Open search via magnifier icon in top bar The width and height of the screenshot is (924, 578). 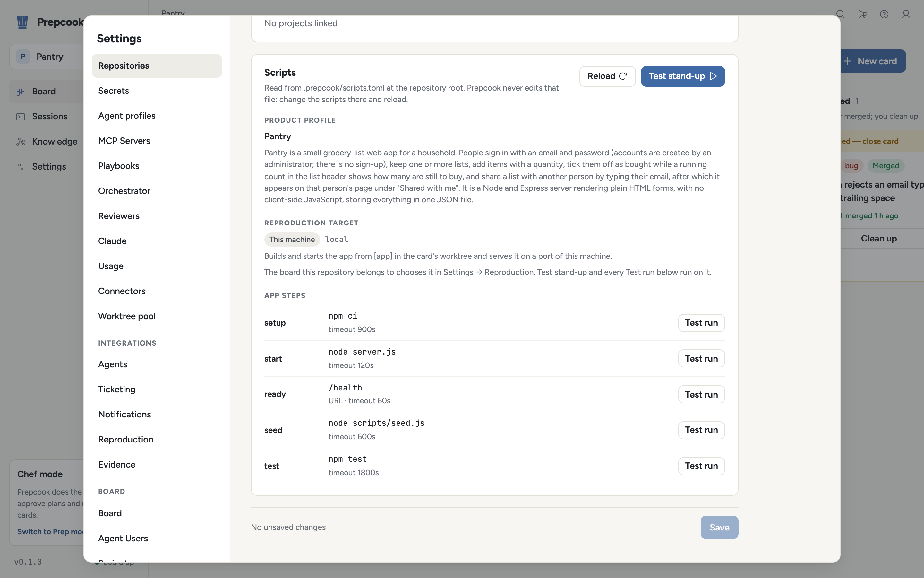(840, 14)
